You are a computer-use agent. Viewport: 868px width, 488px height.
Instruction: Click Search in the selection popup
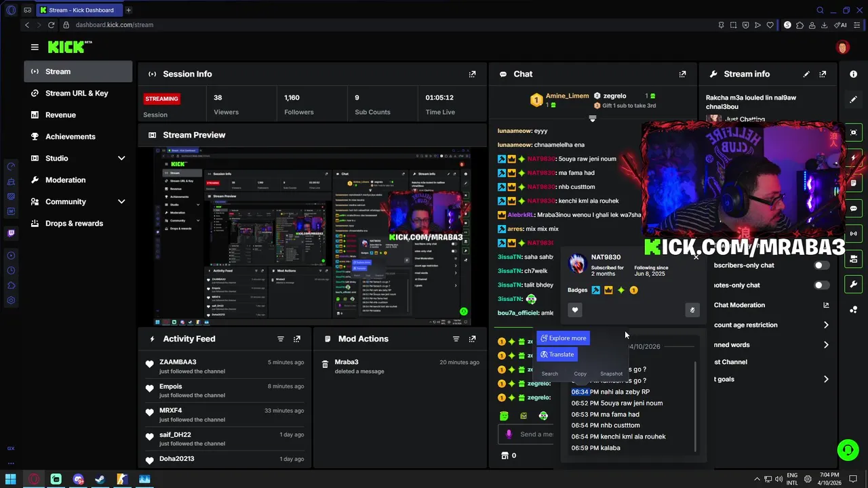[550, 373]
